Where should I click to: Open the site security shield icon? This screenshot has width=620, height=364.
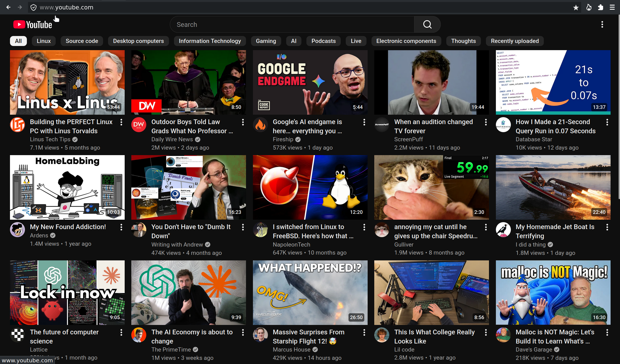point(34,7)
